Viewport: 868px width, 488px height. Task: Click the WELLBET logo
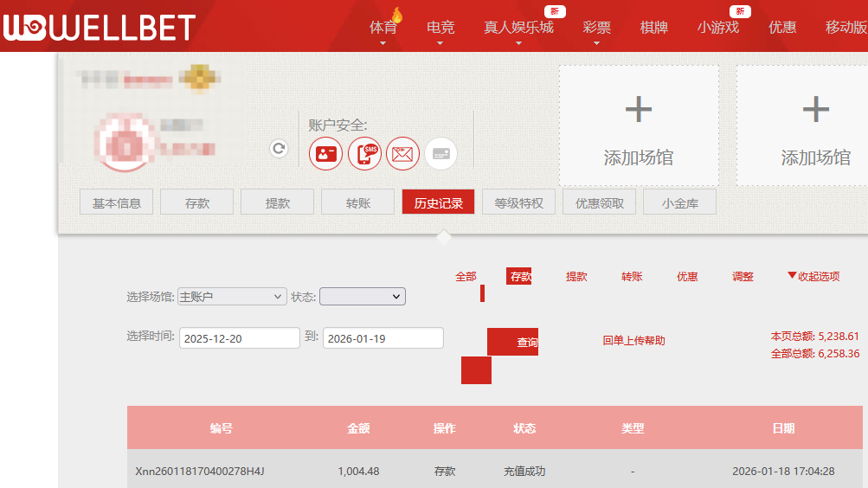click(99, 28)
